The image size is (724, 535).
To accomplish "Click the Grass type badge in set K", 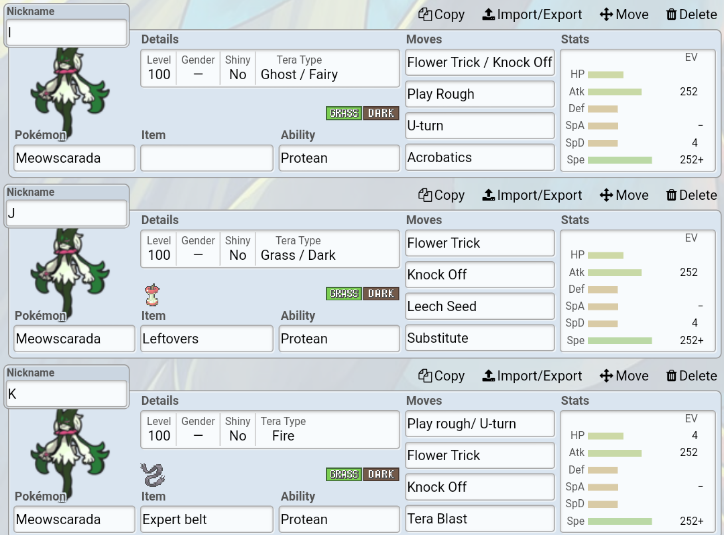I will (344, 474).
